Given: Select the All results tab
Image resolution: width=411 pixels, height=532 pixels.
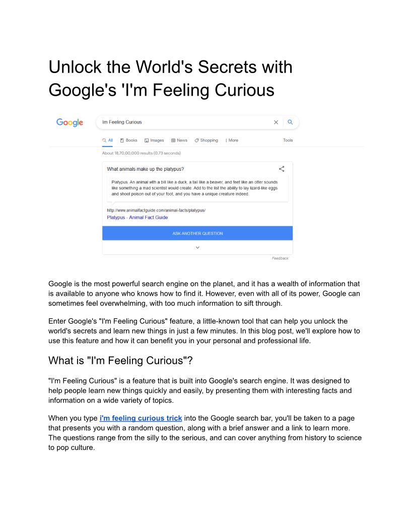Looking at the screenshot, I should pos(107,141).
